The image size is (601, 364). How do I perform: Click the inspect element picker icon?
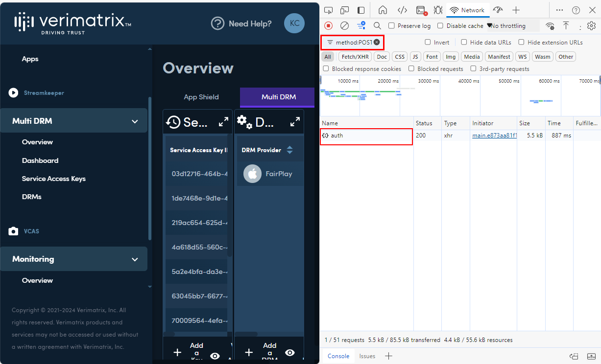[329, 10]
